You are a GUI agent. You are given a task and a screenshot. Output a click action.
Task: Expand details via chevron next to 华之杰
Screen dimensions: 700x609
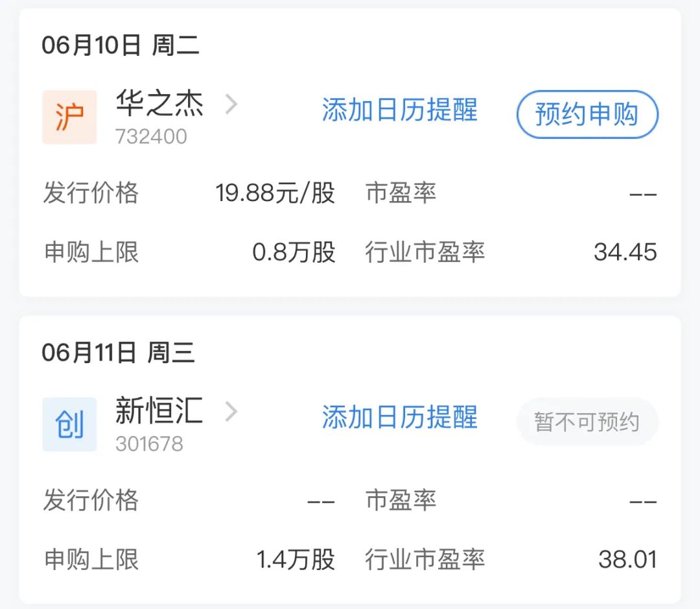click(231, 105)
